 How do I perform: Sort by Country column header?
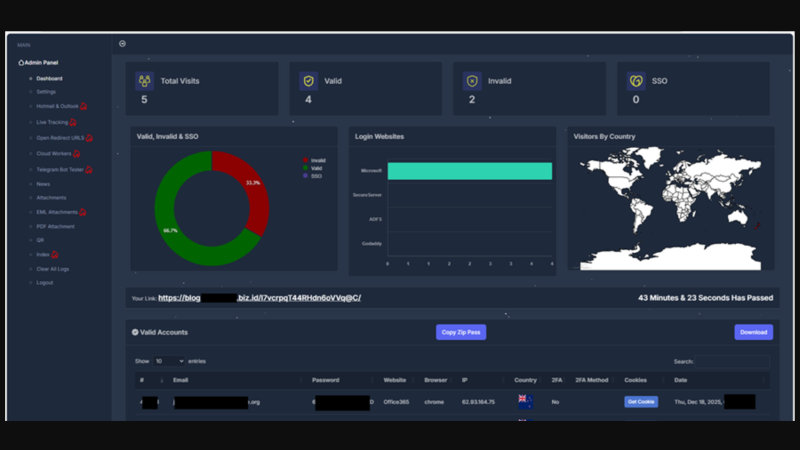coord(526,380)
